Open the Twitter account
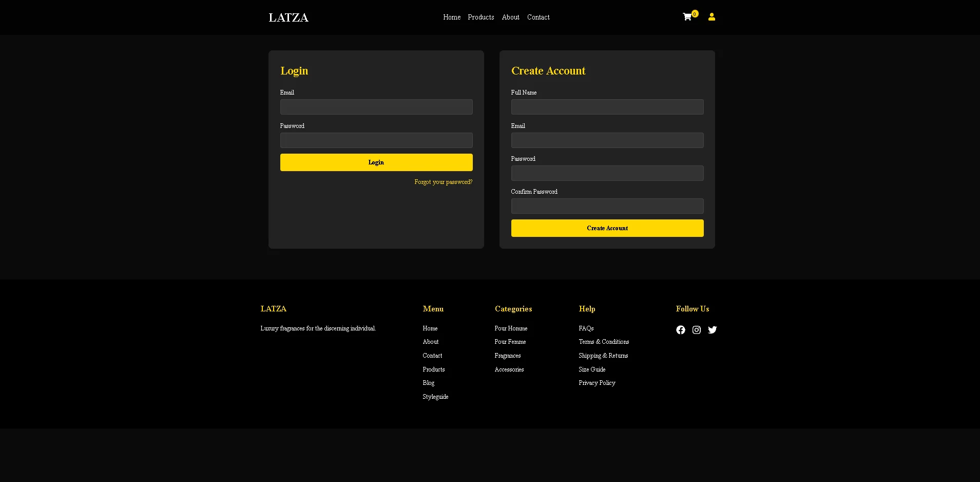Viewport: 980px width, 482px height. [x=712, y=329]
